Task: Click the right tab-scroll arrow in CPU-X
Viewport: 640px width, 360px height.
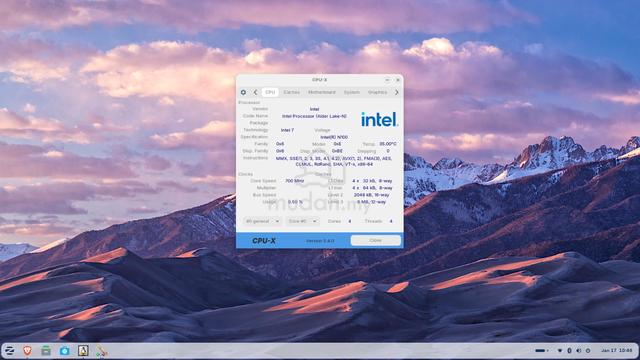Action: click(x=396, y=92)
